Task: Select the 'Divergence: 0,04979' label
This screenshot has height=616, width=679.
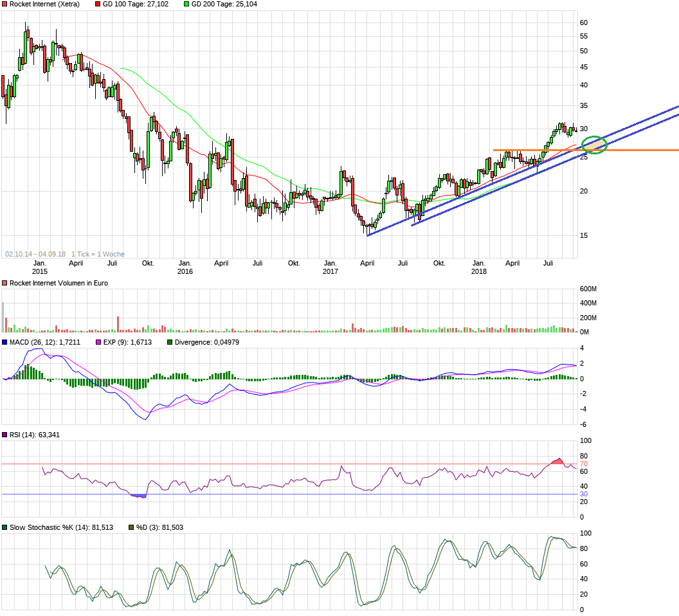Action: pyautogui.click(x=207, y=342)
